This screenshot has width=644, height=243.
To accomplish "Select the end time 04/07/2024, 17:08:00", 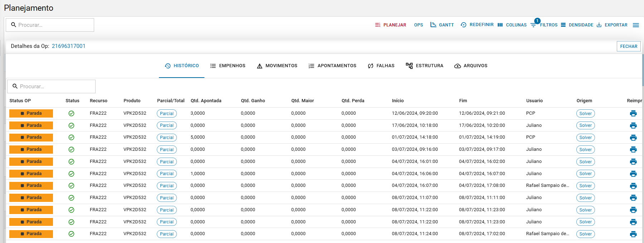I will (x=482, y=185).
